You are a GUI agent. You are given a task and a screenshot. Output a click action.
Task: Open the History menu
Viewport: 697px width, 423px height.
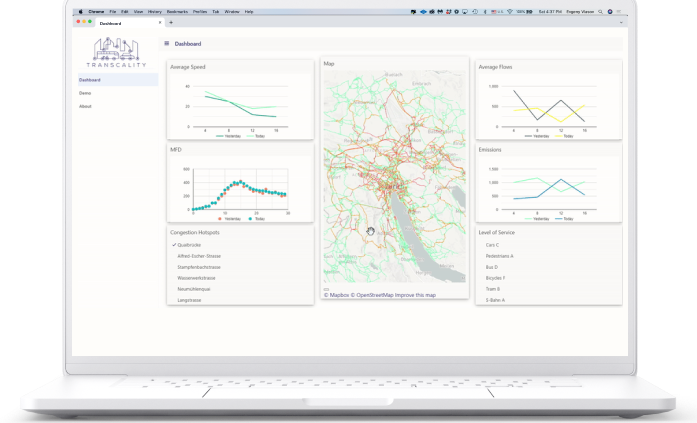click(155, 12)
